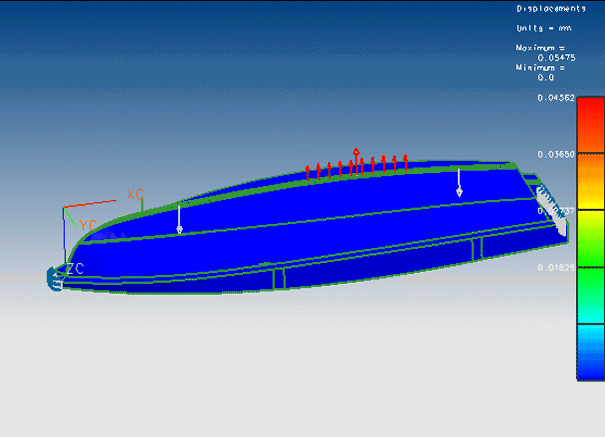The height and width of the screenshot is (437, 605).
Task: Click the legend value 0.03650
Action: coord(556,155)
